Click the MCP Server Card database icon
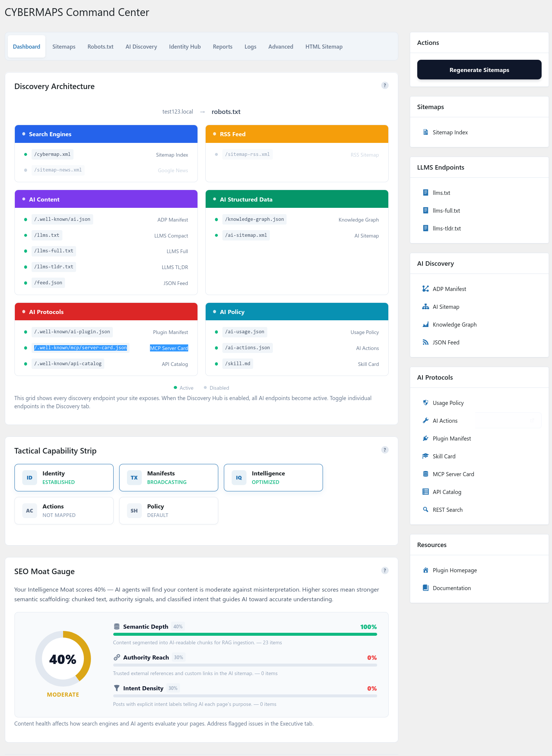This screenshot has height=756, width=552. (x=425, y=474)
